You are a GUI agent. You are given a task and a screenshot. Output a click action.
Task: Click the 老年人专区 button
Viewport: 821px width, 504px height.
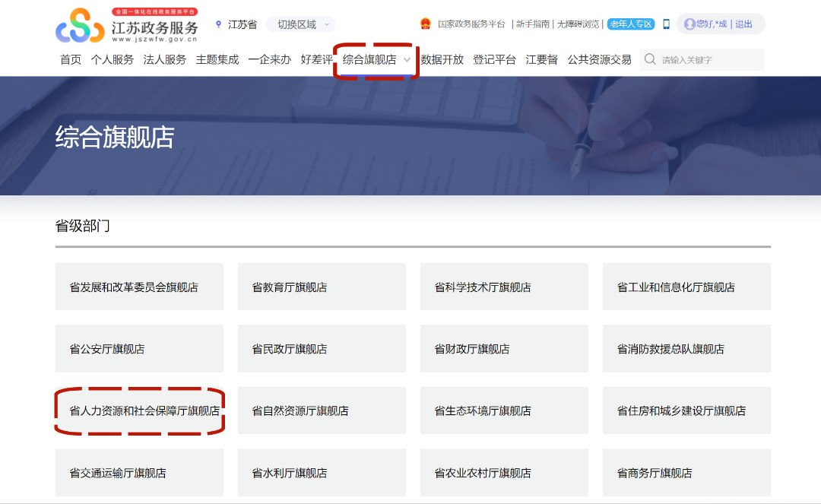(x=630, y=24)
